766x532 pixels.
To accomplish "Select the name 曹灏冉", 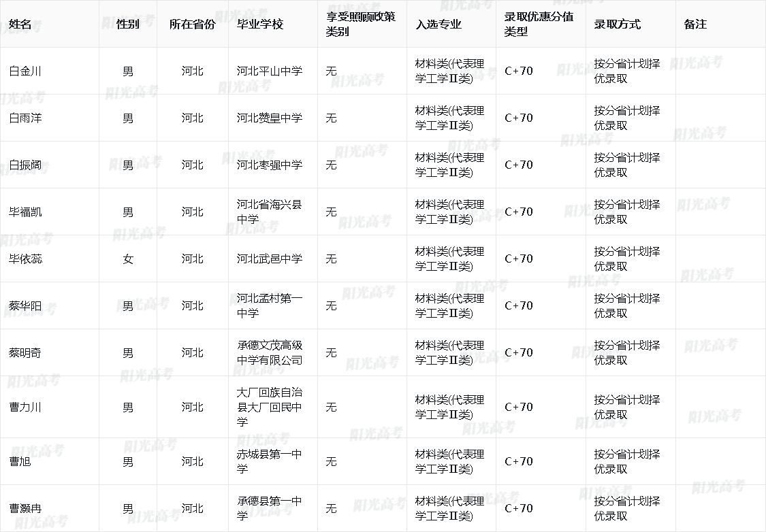I will click(x=25, y=508).
